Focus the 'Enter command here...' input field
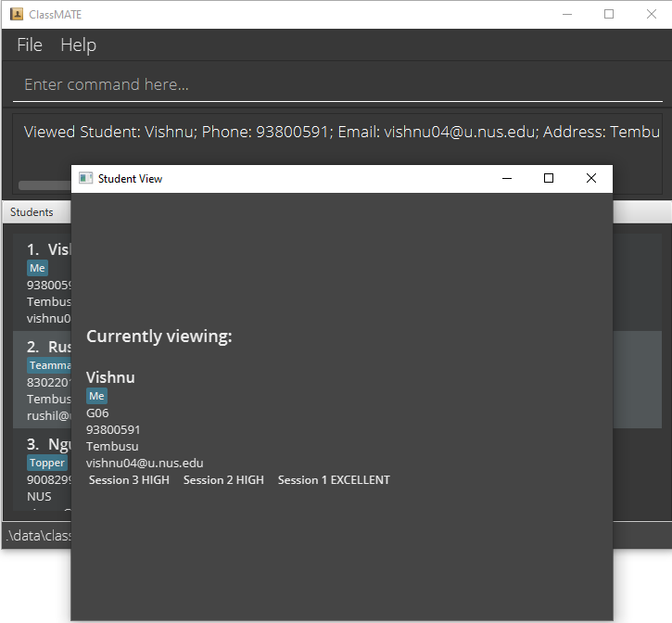The height and width of the screenshot is (623, 672). point(337,85)
